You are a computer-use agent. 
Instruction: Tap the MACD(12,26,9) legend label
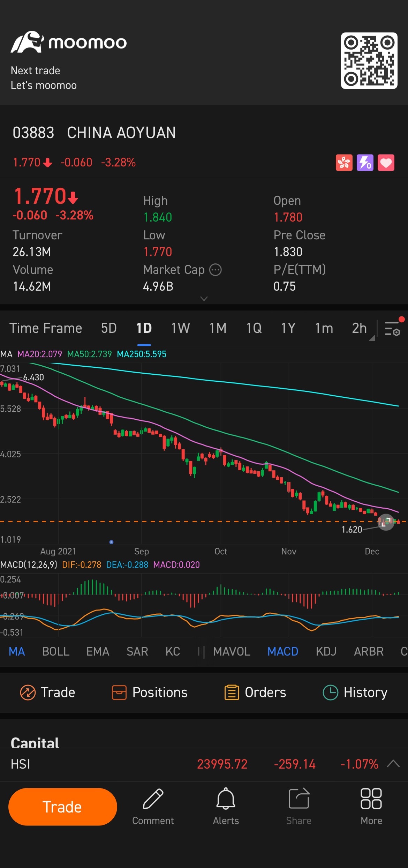29,564
